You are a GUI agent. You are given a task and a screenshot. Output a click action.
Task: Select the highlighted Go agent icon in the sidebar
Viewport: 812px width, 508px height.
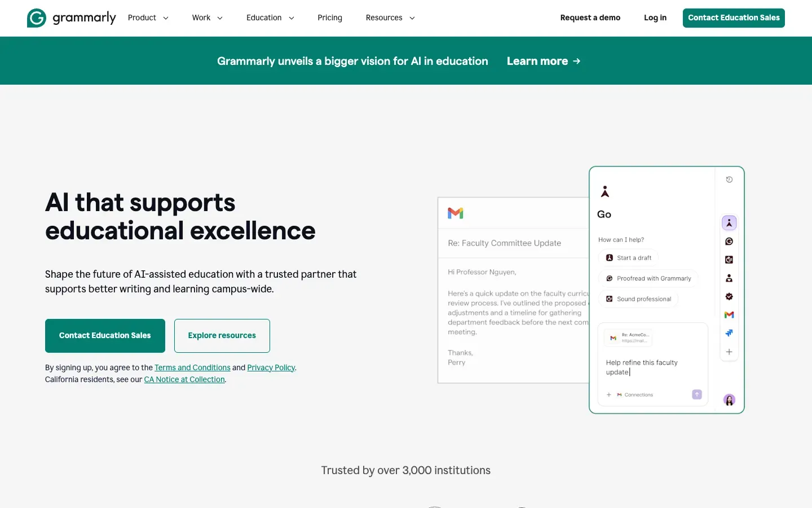click(729, 223)
